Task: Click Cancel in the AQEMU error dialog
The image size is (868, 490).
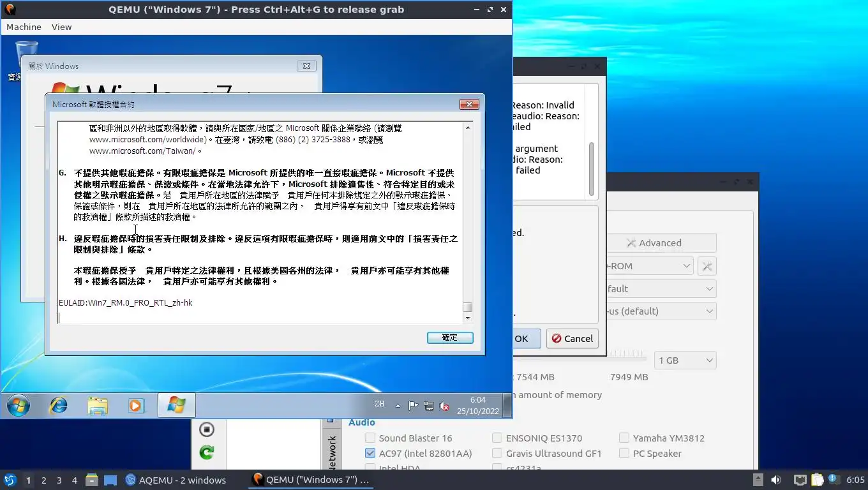Action: (x=572, y=338)
